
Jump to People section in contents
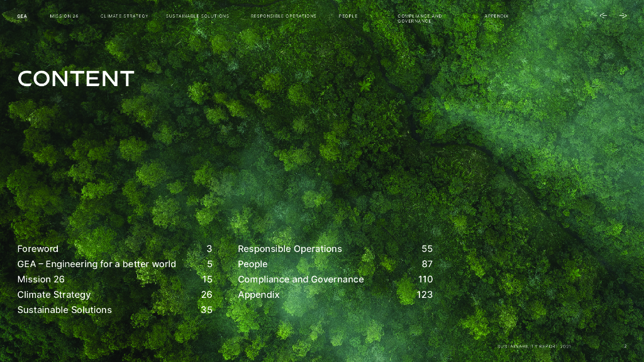click(253, 264)
